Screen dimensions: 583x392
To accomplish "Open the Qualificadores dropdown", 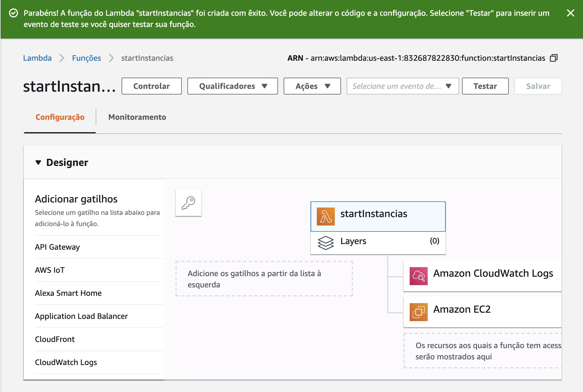I will [x=233, y=86].
